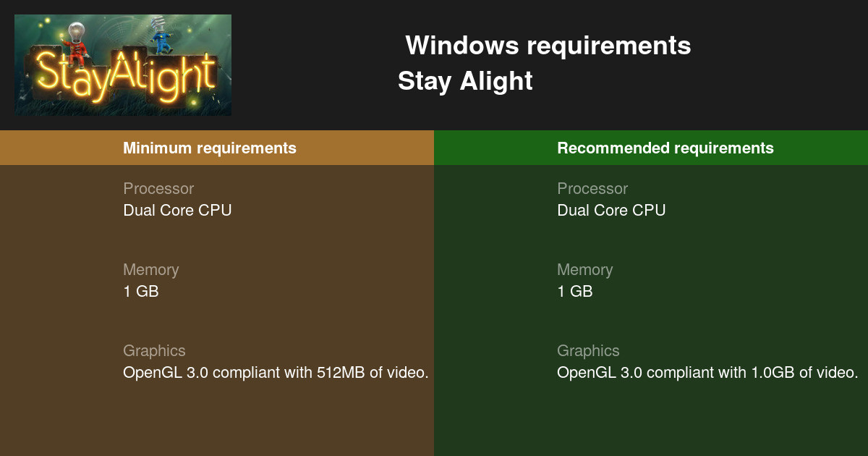Click the minimum Memory label
This screenshot has height=456, width=868.
[x=150, y=270]
